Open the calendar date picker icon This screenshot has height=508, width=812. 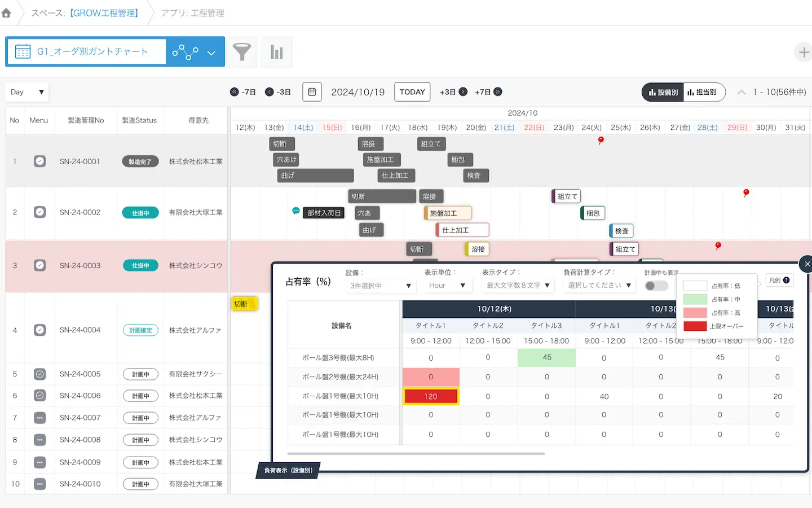point(312,92)
